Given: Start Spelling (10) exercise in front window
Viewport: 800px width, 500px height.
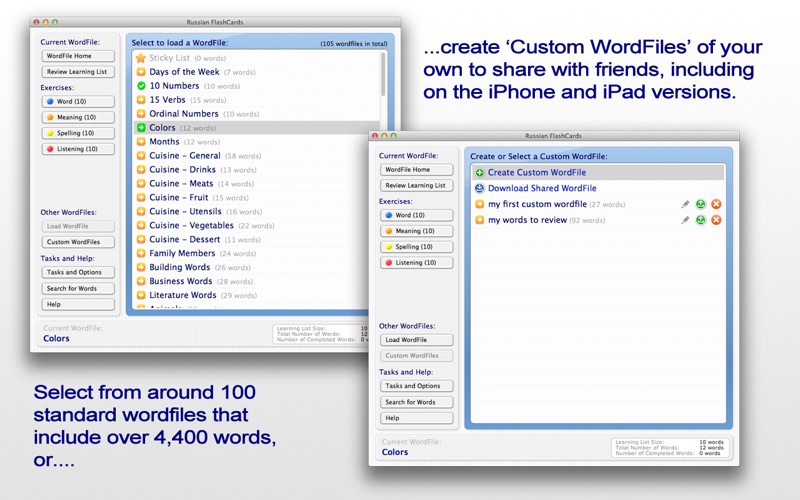Looking at the screenshot, I should point(416,247).
